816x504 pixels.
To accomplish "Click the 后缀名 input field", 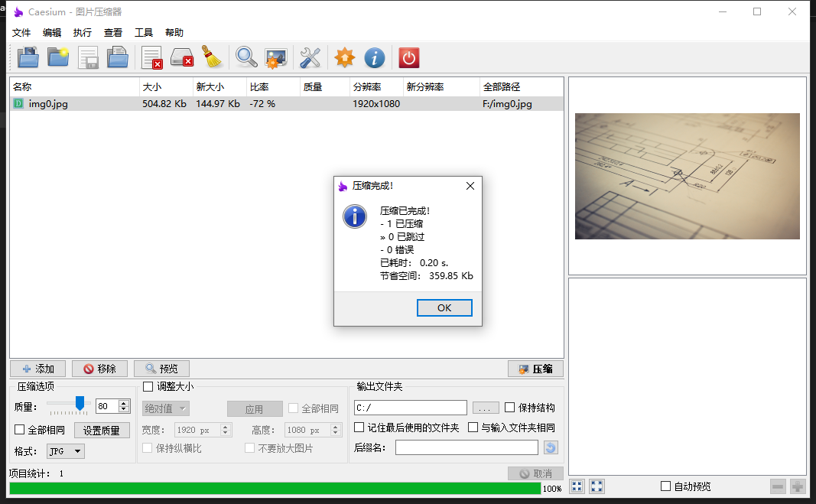I will [x=467, y=447].
